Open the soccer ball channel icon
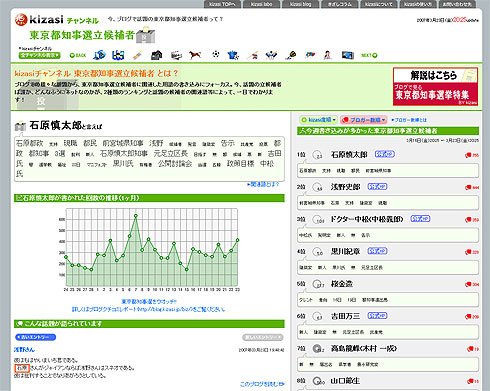 click(x=216, y=54)
